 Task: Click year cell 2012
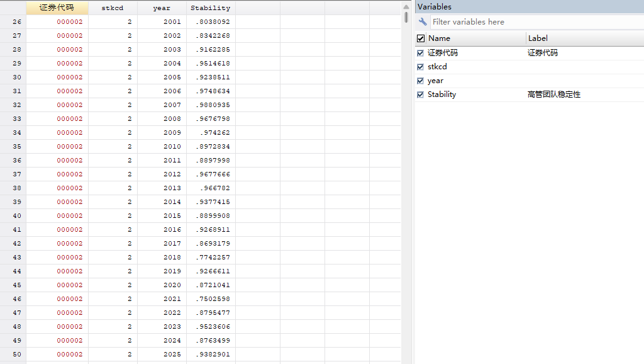point(162,174)
